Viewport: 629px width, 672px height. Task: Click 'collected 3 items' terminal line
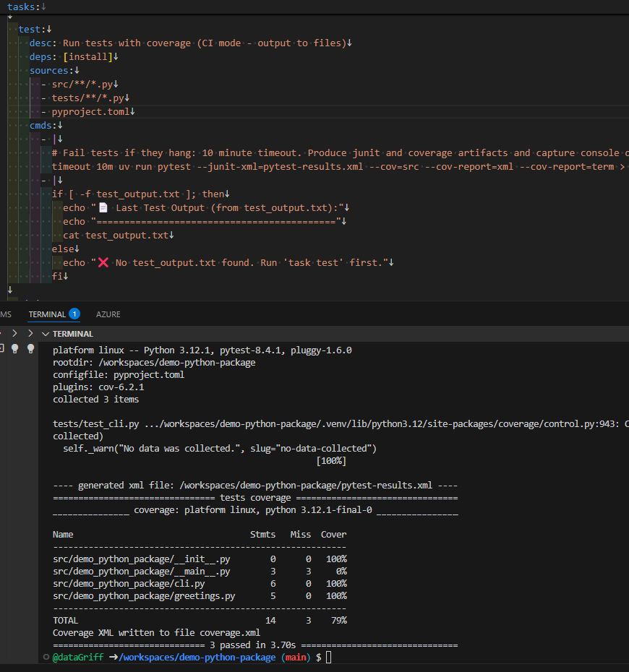(95, 399)
